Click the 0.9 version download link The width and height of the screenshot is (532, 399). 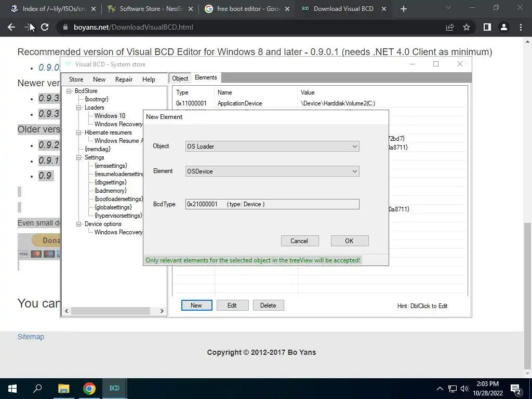click(45, 176)
